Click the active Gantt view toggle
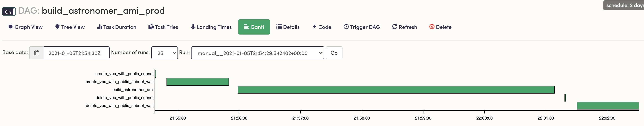 coord(254,27)
